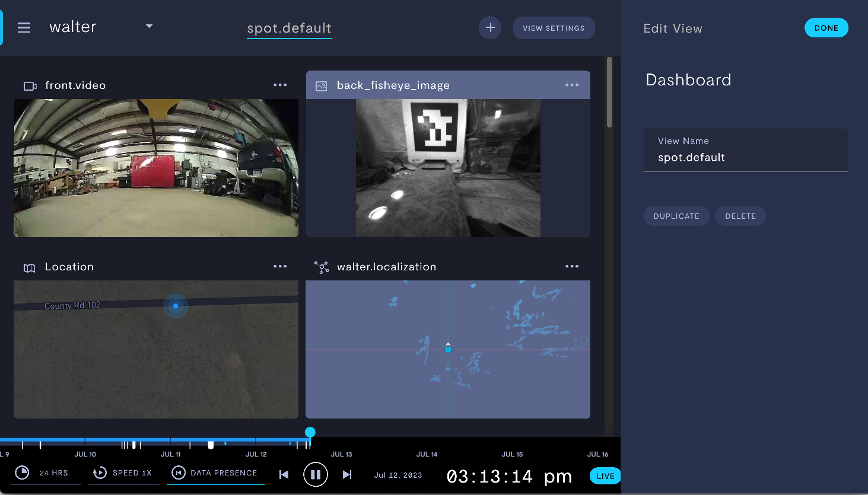Skip to next event
868x495 pixels.
[347, 474]
